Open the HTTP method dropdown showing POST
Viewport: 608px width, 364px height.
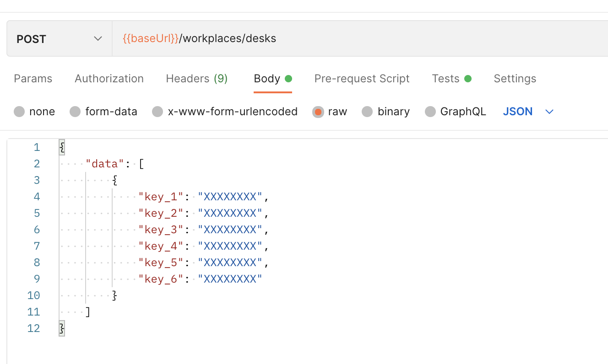[60, 39]
